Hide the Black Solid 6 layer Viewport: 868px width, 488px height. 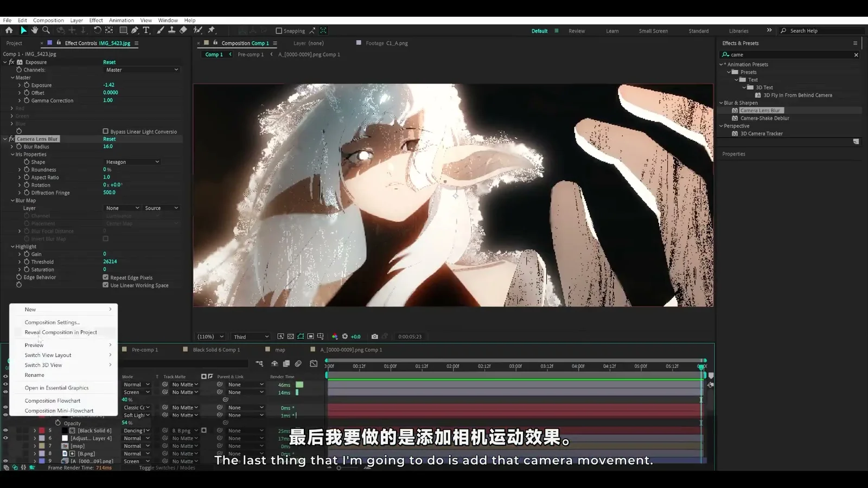5,431
